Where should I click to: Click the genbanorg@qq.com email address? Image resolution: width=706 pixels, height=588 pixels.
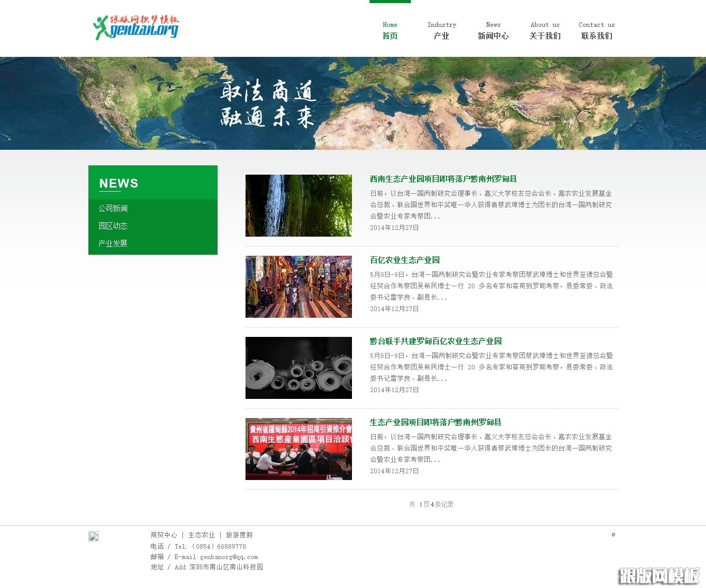[x=228, y=556]
